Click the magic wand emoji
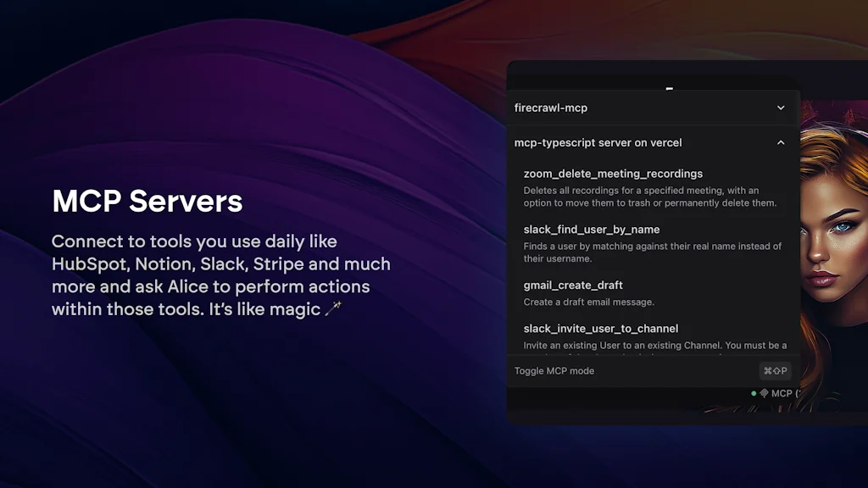 (333, 309)
